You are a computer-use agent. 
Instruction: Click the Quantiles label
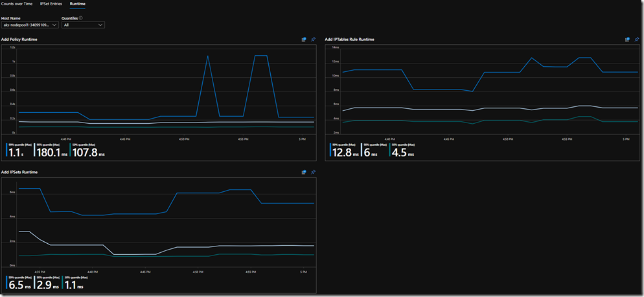pyautogui.click(x=69, y=18)
